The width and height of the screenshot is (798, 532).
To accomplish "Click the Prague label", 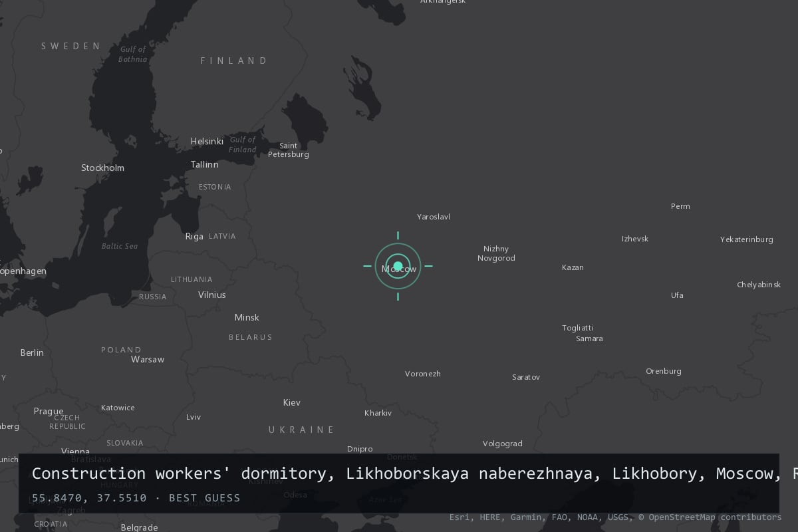I will pyautogui.click(x=49, y=411).
